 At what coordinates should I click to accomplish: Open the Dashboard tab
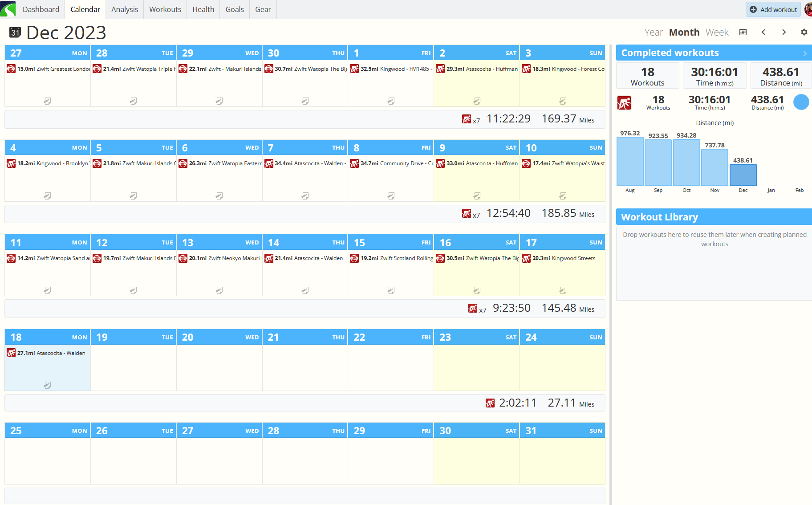(41, 9)
